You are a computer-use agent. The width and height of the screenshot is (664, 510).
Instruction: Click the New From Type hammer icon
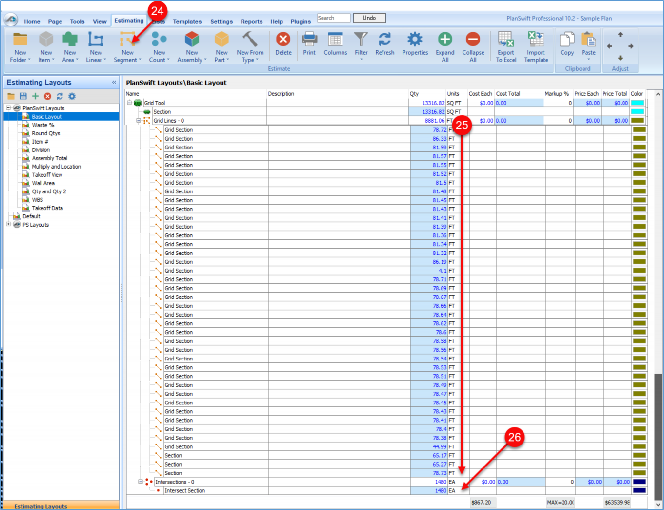point(250,39)
